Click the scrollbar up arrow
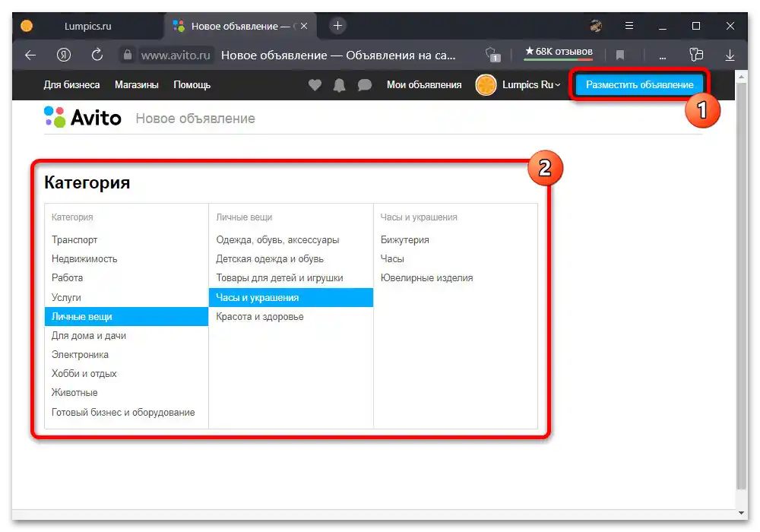 pos(741,77)
